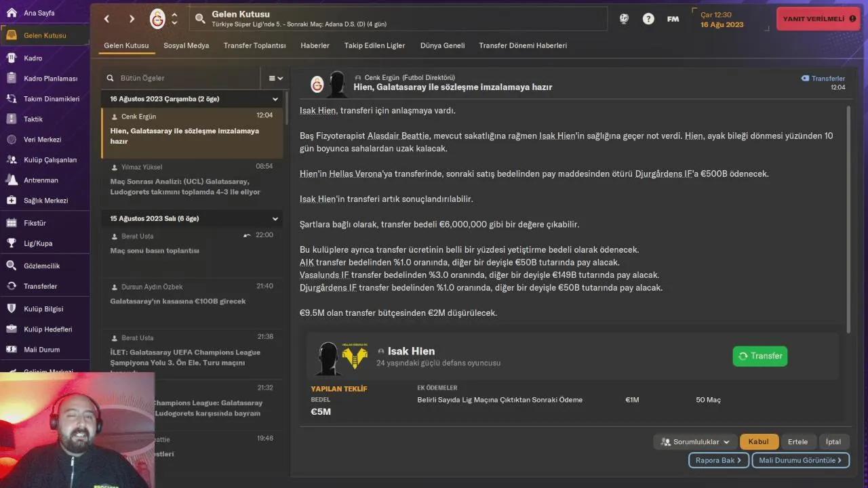Image resolution: width=868 pixels, height=488 pixels.
Task: Go back with the left arrow
Action: 106,19
